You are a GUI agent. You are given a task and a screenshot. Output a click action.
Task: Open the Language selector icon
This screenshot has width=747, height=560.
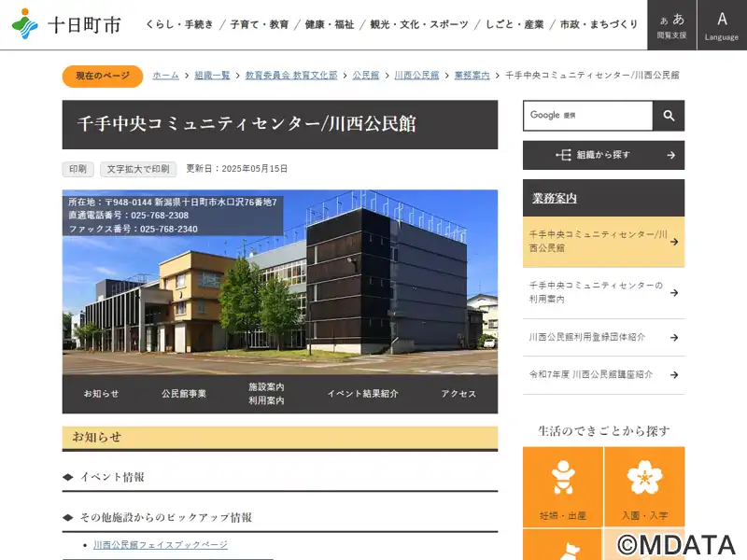pos(722,25)
